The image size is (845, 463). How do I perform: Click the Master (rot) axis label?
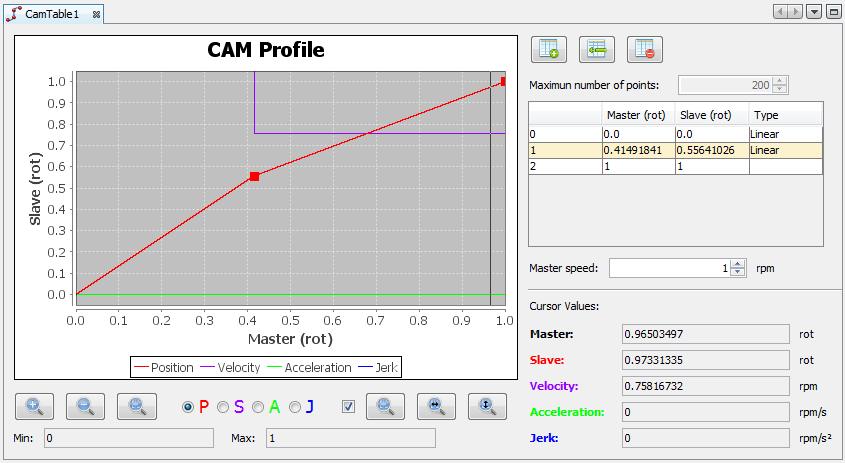click(x=290, y=339)
